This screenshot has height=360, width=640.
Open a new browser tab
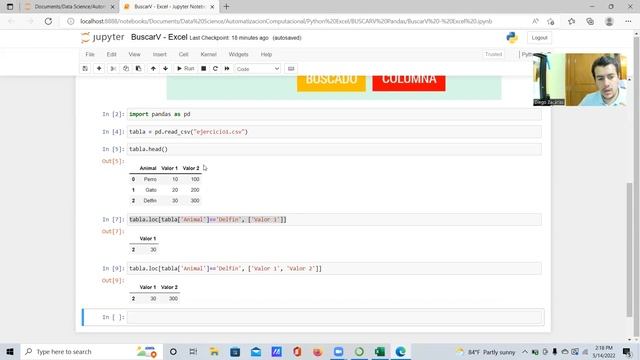pos(227,7)
